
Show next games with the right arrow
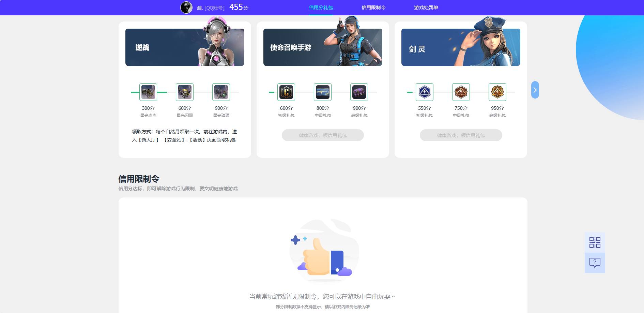coord(535,90)
